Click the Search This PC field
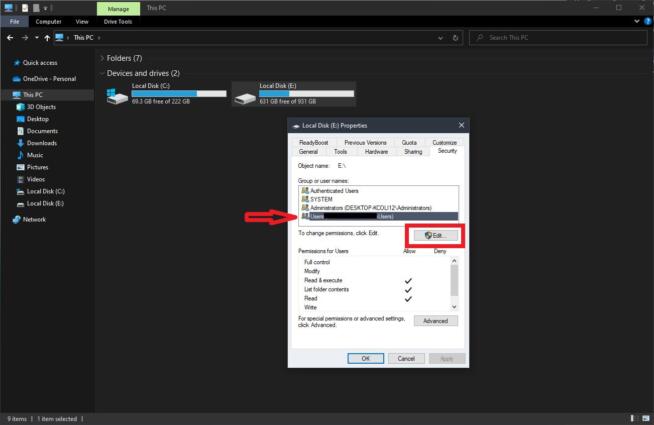Image resolution: width=654 pixels, height=425 pixels. pyautogui.click(x=558, y=38)
